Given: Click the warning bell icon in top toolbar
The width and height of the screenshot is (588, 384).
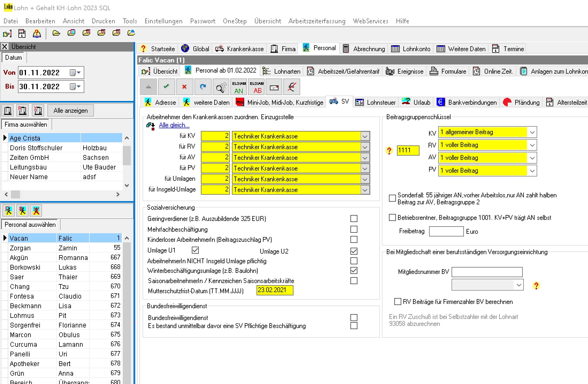Looking at the screenshot, I should tap(37, 33).
